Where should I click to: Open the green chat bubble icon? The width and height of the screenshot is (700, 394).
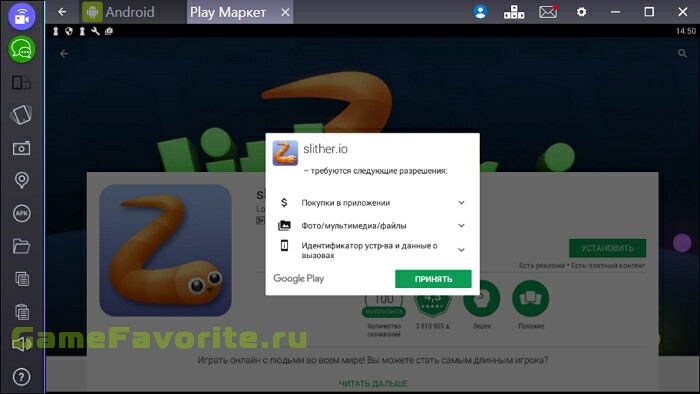[x=21, y=50]
